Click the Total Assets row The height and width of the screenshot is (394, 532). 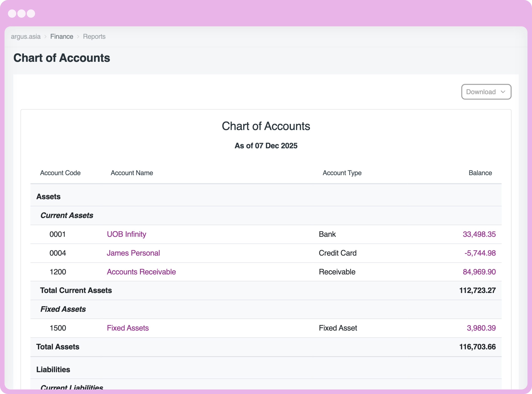click(x=58, y=347)
